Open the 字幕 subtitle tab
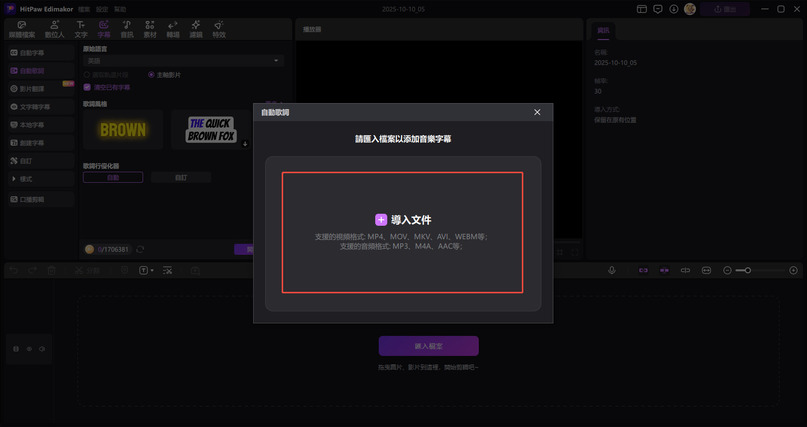 click(x=103, y=28)
